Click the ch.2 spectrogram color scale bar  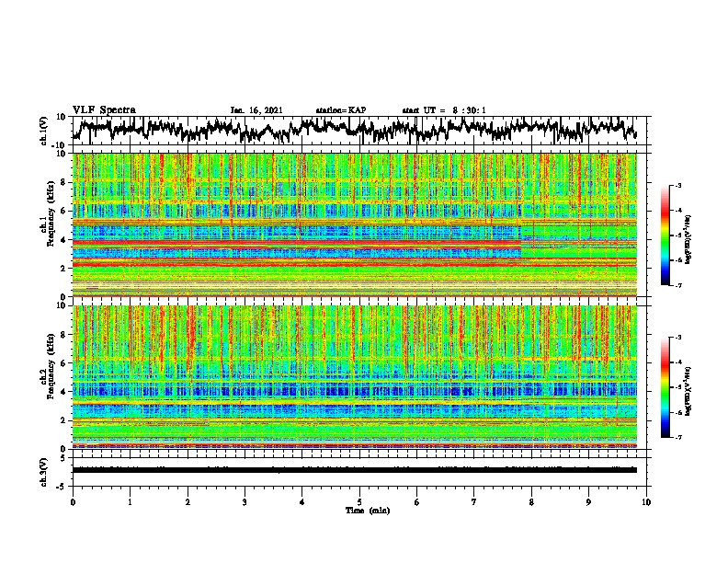point(665,387)
